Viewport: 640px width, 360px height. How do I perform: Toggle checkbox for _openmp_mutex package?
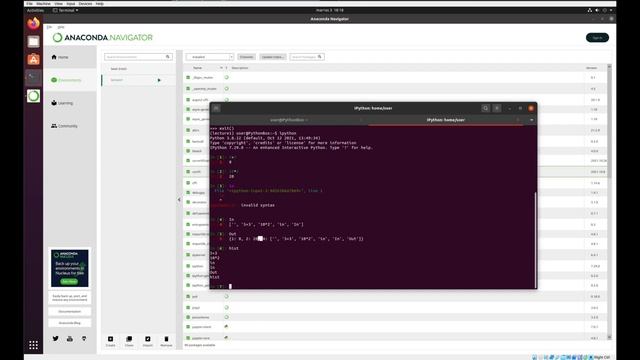[x=188, y=88]
